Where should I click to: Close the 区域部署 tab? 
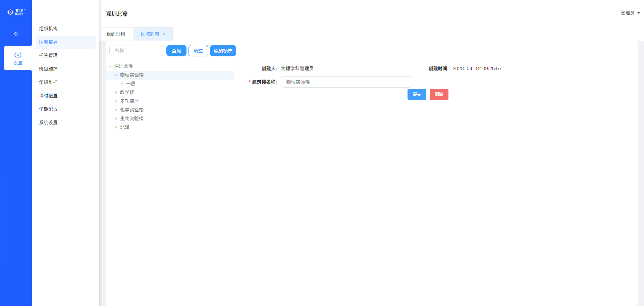164,34
